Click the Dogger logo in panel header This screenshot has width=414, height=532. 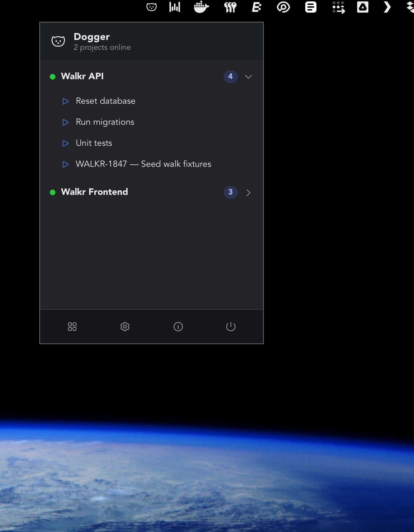click(58, 41)
